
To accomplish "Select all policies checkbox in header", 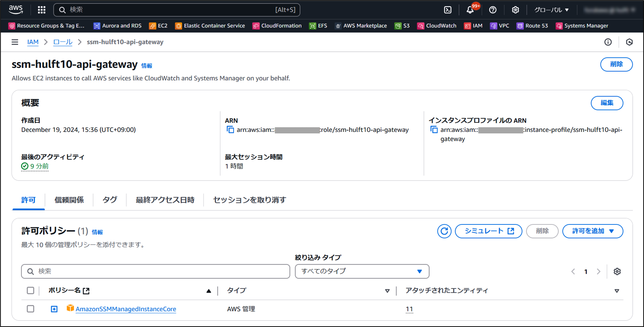I will 30,290.
